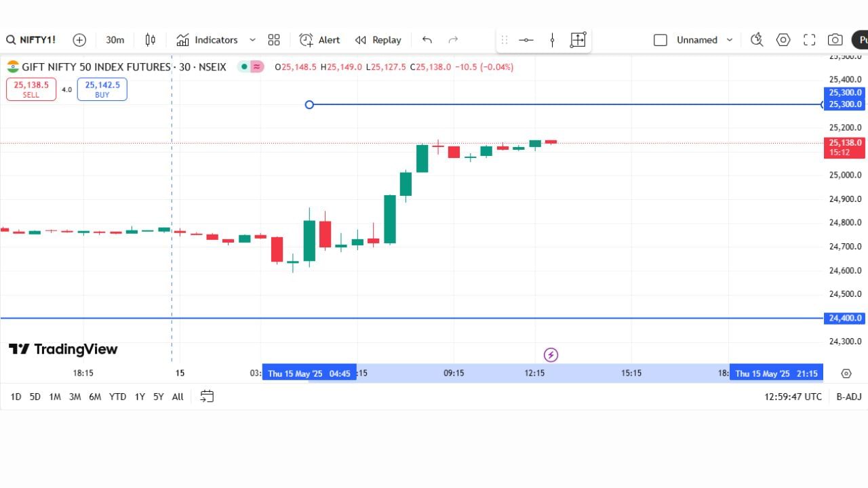Screen dimensions: 868x488
Task: Take a chart snapshot with camera
Action: (x=835, y=40)
